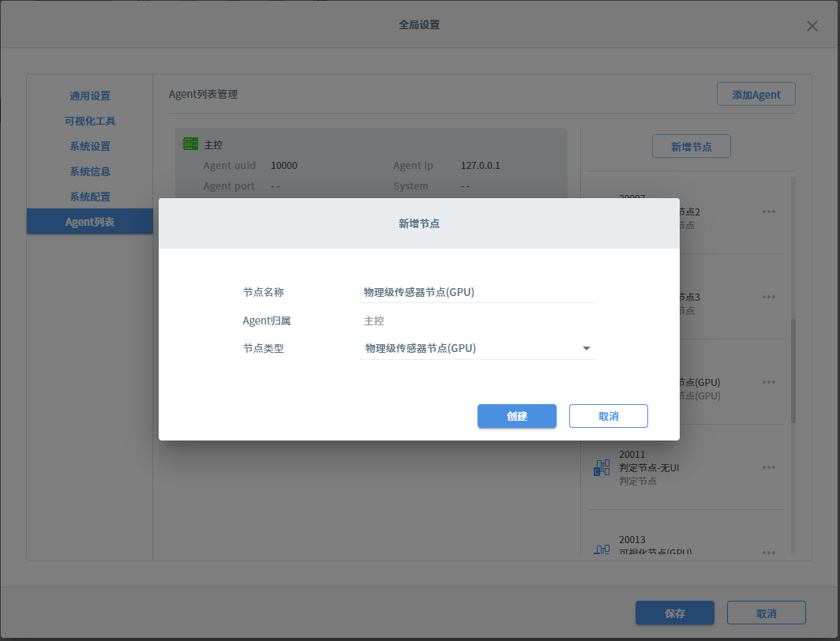Viewport: 840px width, 641px height.
Task: Click the 主控 agent server icon
Action: 190,144
